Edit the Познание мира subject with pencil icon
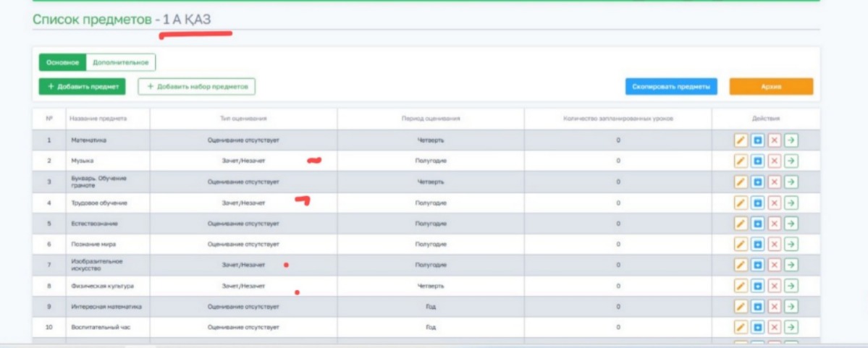The height and width of the screenshot is (348, 868). 741,245
